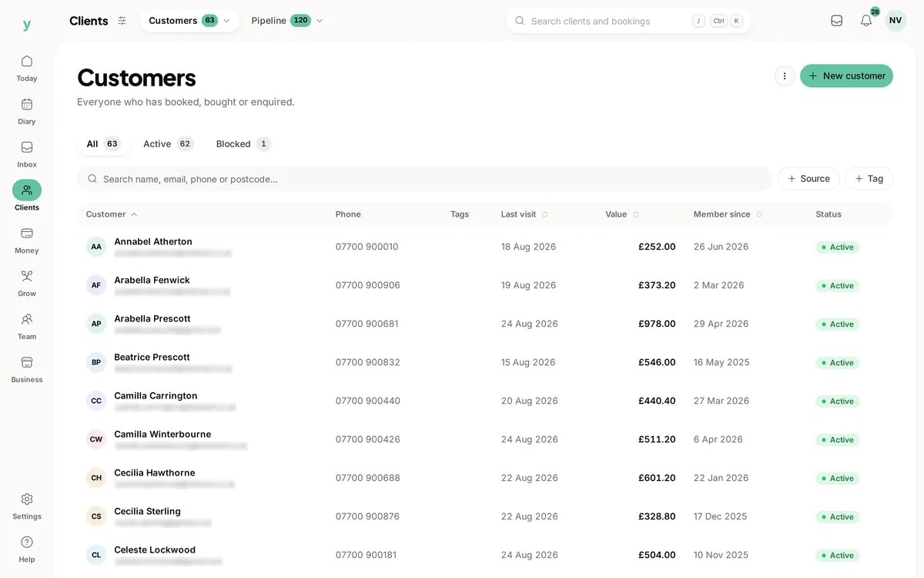Click last visit date 19 Aug 2026

click(528, 285)
